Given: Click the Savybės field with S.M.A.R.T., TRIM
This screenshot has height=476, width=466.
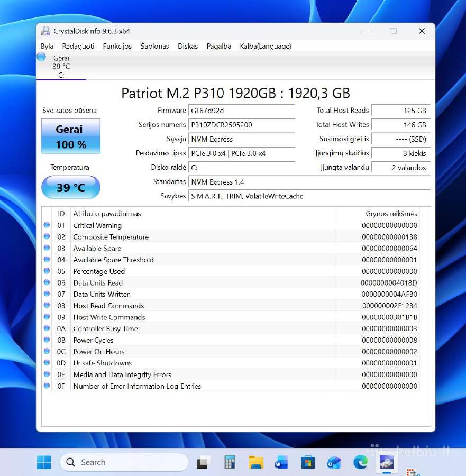Looking at the screenshot, I should [x=309, y=196].
